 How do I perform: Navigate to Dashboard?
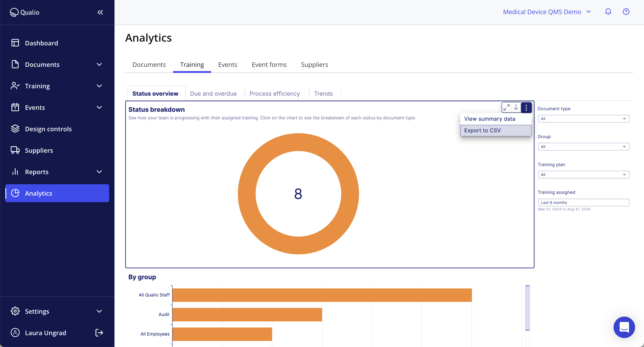click(42, 43)
